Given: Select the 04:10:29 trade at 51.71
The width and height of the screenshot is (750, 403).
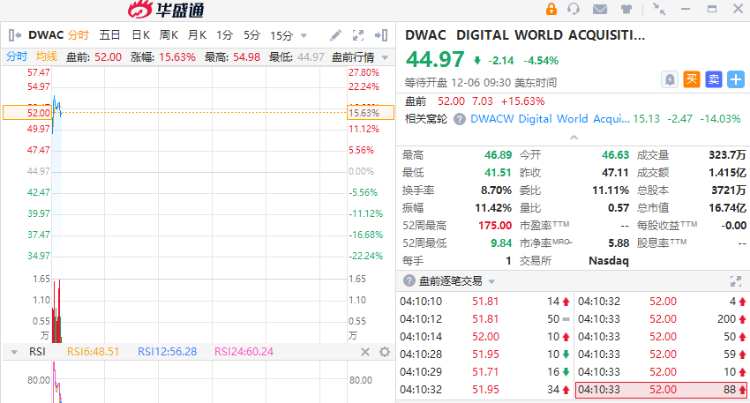Looking at the screenshot, I should click(x=485, y=372).
